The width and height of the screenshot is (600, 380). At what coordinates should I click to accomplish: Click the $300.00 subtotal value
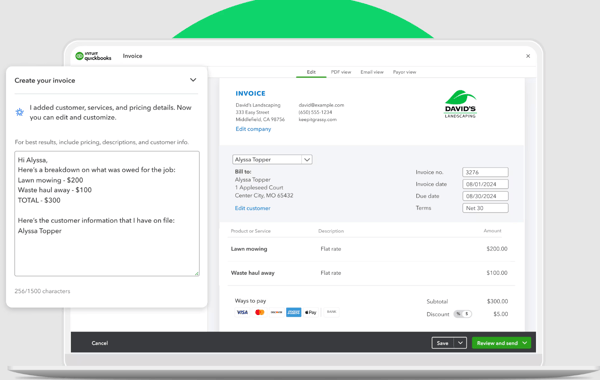click(497, 301)
